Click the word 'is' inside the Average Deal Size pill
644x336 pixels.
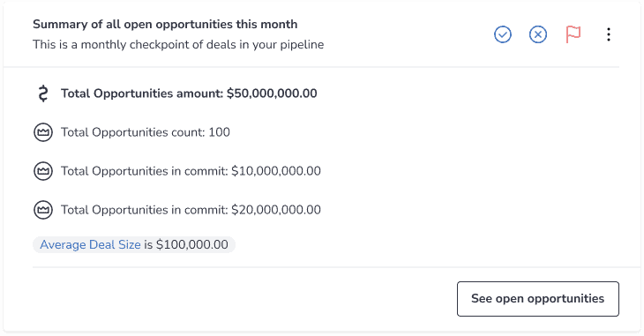coord(148,245)
